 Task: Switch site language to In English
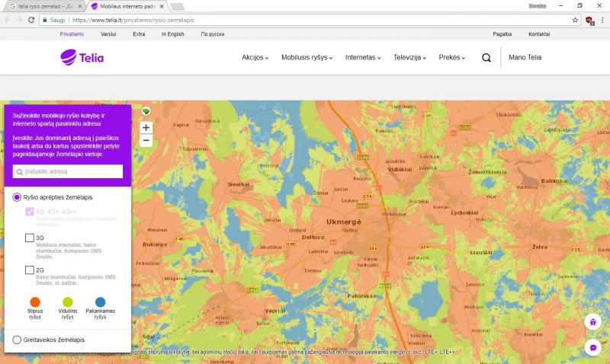(173, 34)
